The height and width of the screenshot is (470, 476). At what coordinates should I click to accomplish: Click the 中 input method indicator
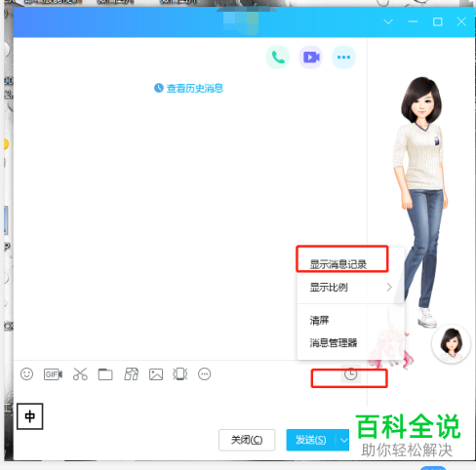coord(30,416)
